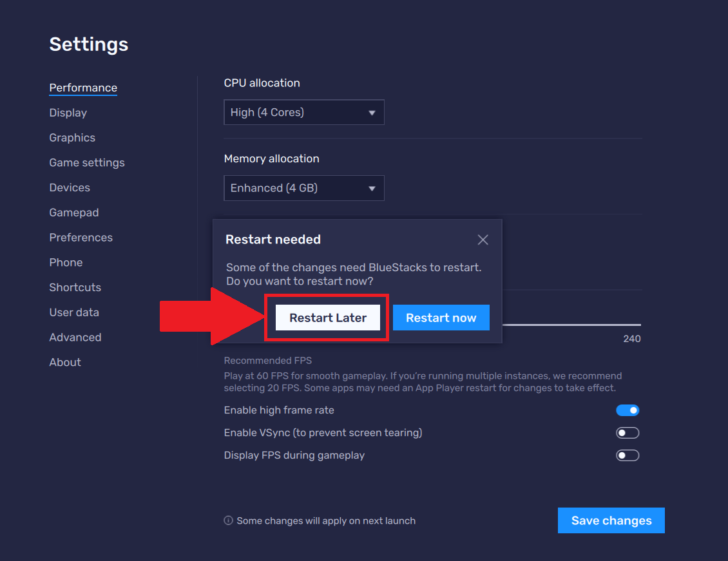Switch to the Display settings tab
The height and width of the screenshot is (561, 728).
[x=68, y=113]
